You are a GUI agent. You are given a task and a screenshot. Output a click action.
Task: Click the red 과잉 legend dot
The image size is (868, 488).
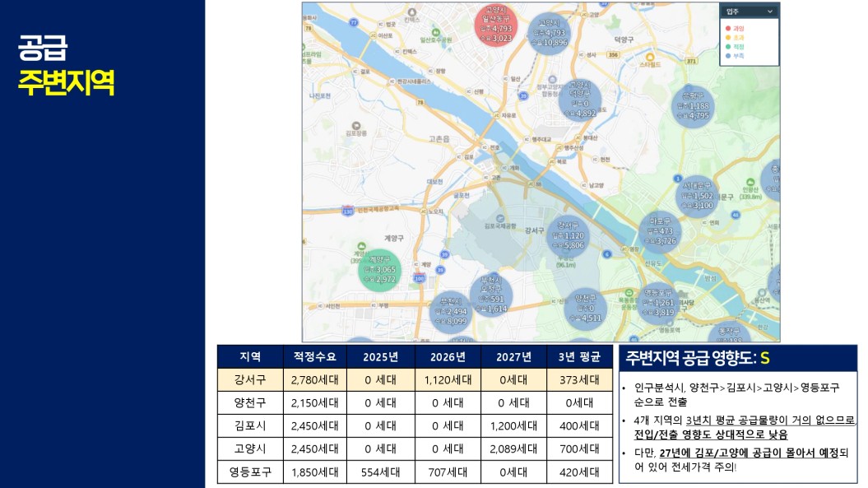(x=728, y=28)
